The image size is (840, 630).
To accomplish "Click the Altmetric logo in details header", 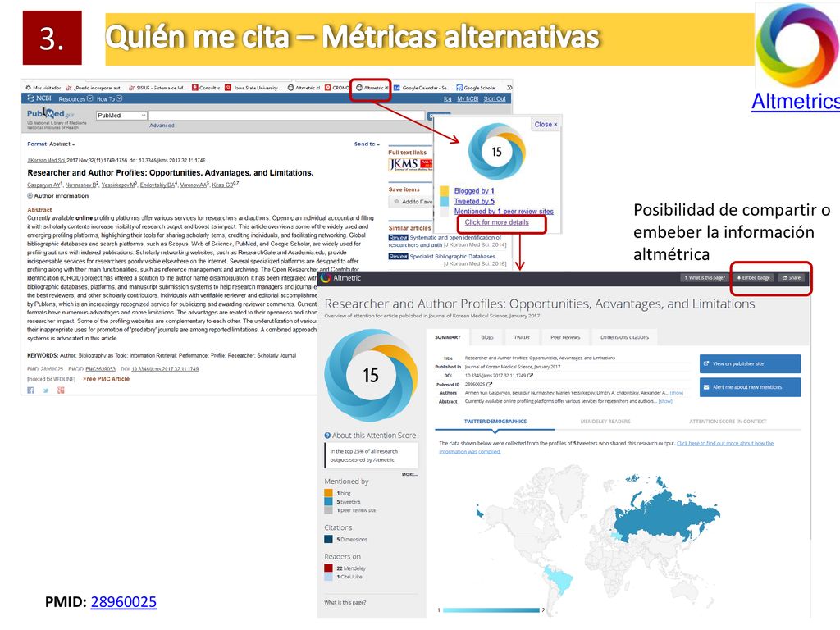I will pyautogui.click(x=341, y=277).
